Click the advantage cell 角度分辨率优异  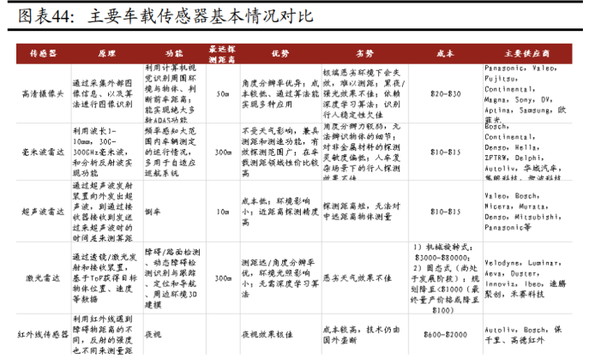click(280, 94)
